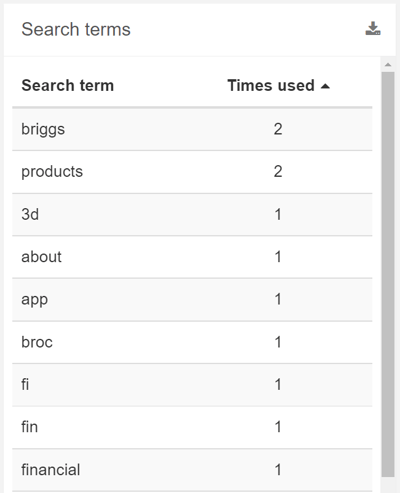
Task: Select the briggs search term row
Action: (192, 129)
